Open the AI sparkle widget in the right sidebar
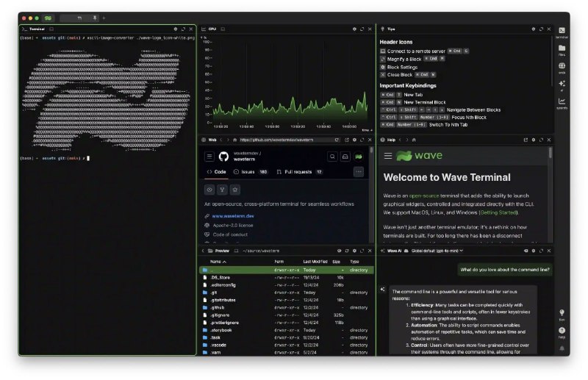The height and width of the screenshot is (380, 588). click(x=562, y=85)
